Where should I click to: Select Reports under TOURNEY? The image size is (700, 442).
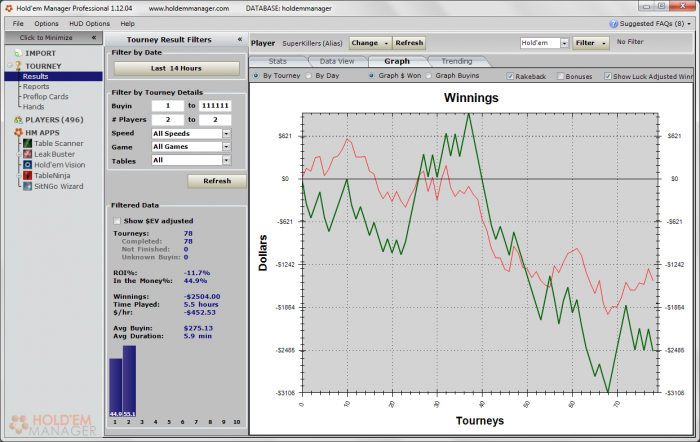coord(36,87)
